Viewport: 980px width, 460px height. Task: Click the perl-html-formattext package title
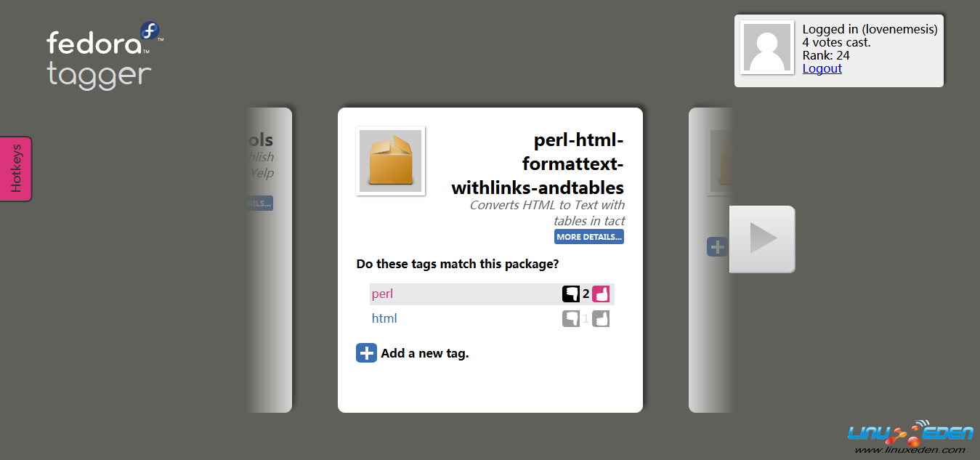(x=538, y=164)
